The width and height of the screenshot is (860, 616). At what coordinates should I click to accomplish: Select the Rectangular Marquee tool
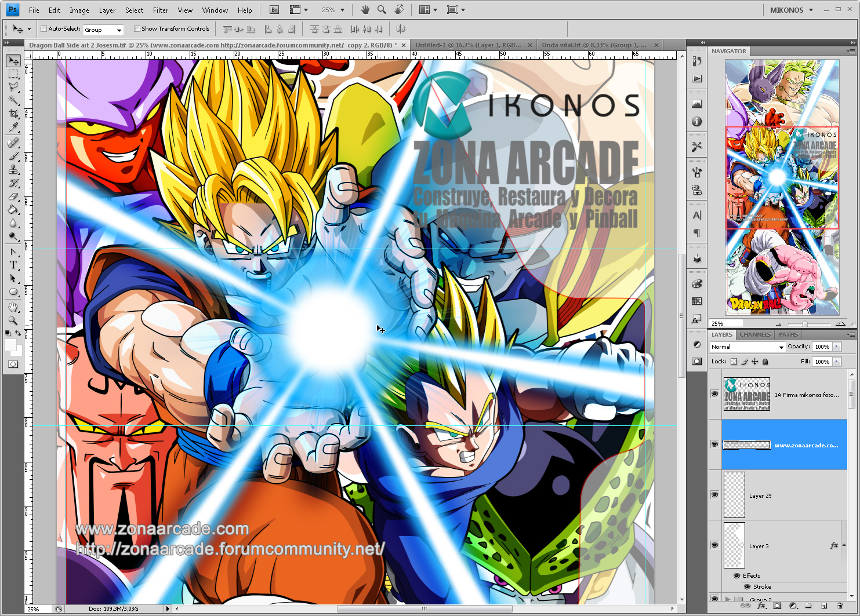13,74
